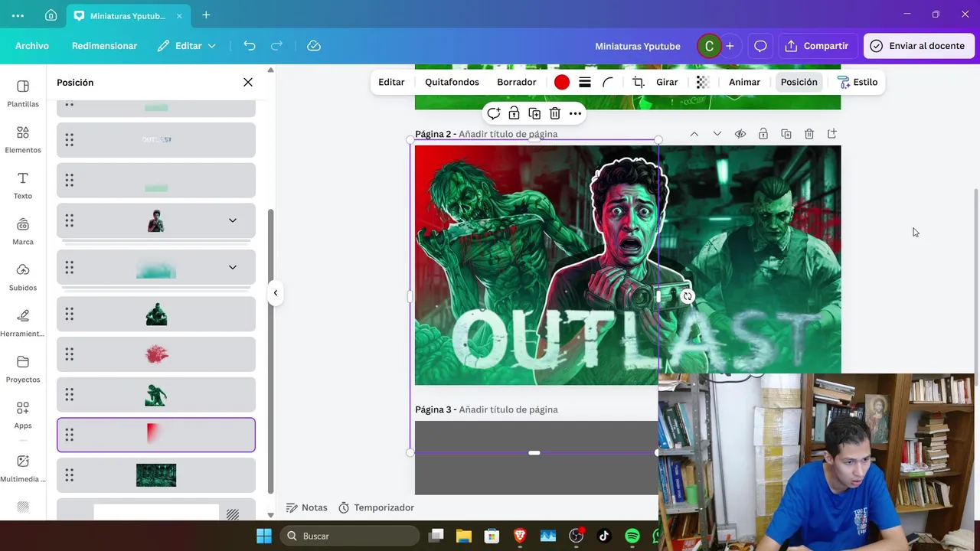
Task: Open the Elementos sidebar panel
Action: coord(23,140)
